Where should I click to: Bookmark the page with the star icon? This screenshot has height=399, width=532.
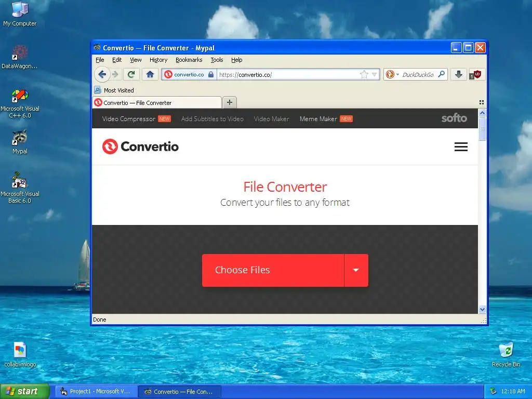[364, 74]
